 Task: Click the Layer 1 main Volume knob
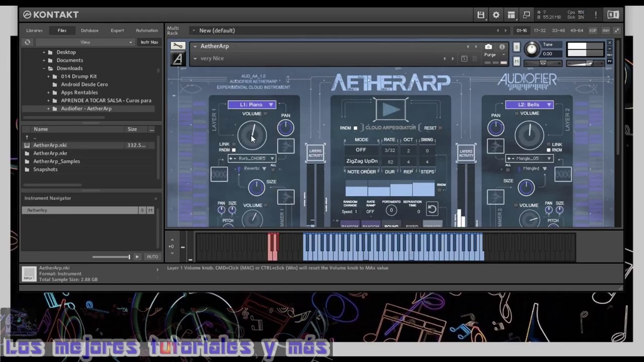click(x=252, y=134)
